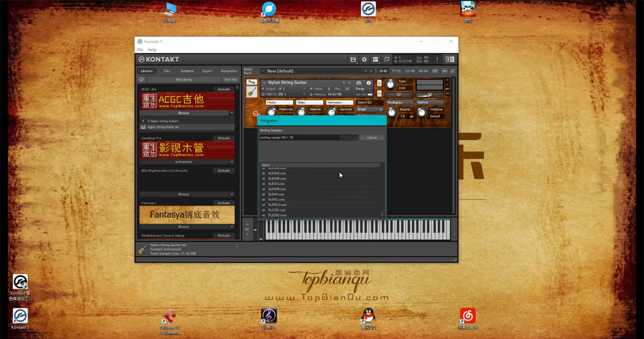This screenshot has height=339, width=644.
Task: Open the Fantasya Browse dropdown arrow
Action: [x=232, y=227]
